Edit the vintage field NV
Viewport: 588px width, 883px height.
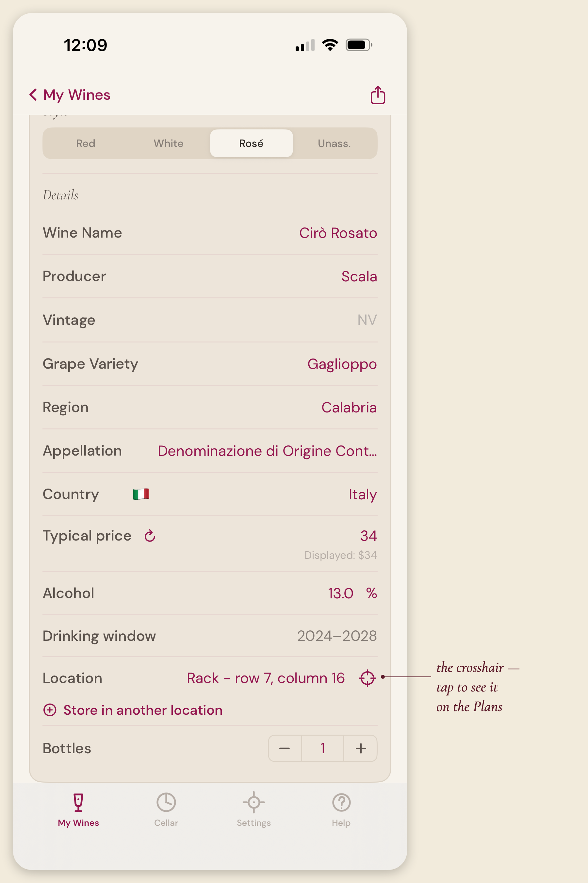click(x=367, y=320)
